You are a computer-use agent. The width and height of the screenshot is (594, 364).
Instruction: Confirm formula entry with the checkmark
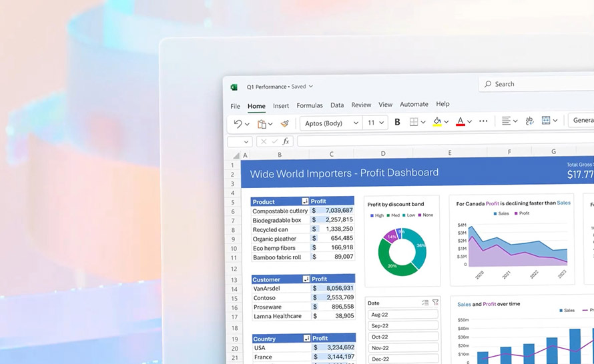tap(275, 141)
